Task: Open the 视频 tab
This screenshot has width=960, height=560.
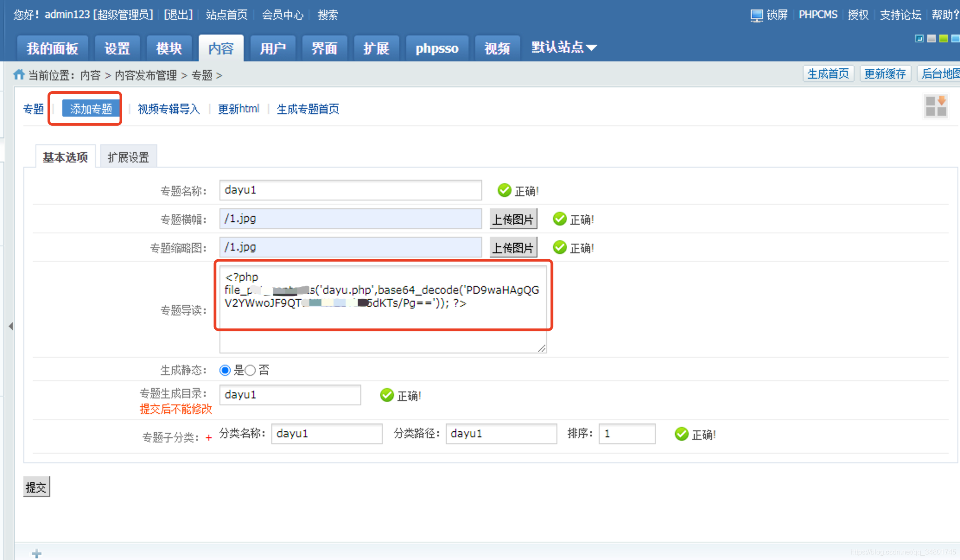Action: pyautogui.click(x=497, y=48)
